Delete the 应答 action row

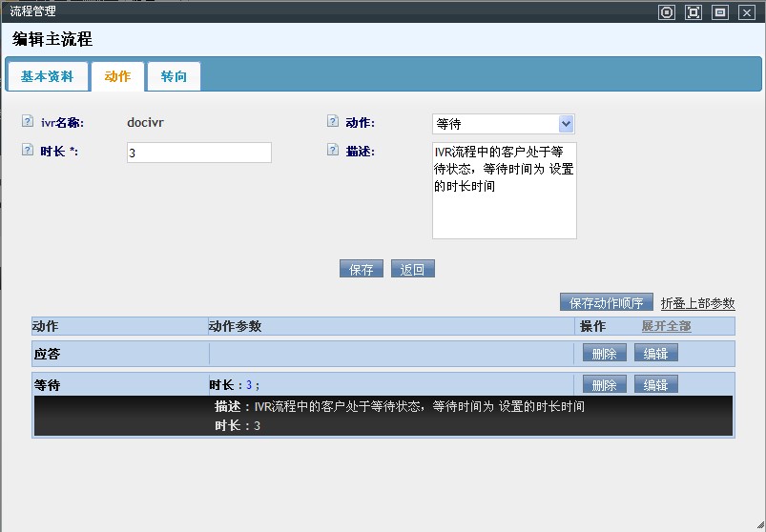pyautogui.click(x=604, y=354)
